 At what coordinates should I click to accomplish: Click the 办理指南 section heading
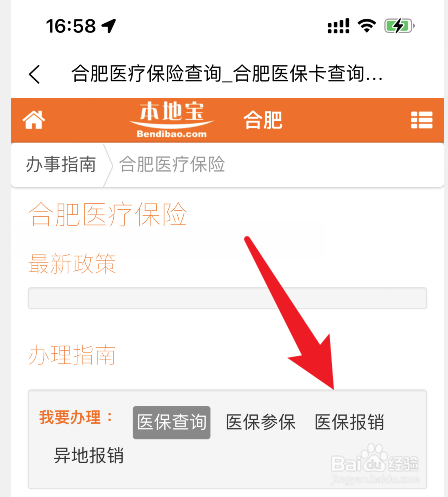[x=72, y=355]
